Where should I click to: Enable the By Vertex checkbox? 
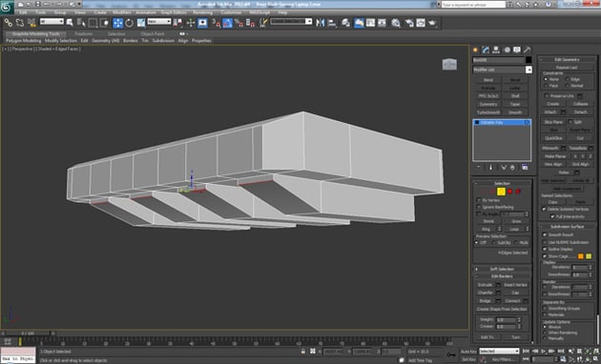[x=479, y=200]
